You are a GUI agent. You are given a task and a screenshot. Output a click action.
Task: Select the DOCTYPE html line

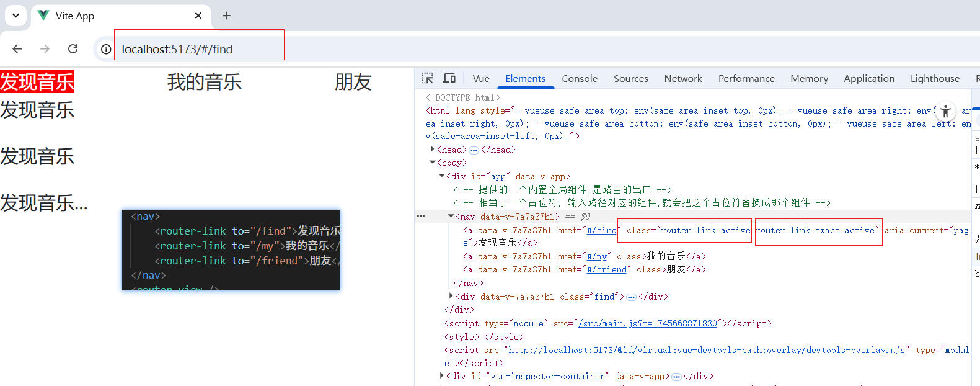pyautogui.click(x=462, y=97)
